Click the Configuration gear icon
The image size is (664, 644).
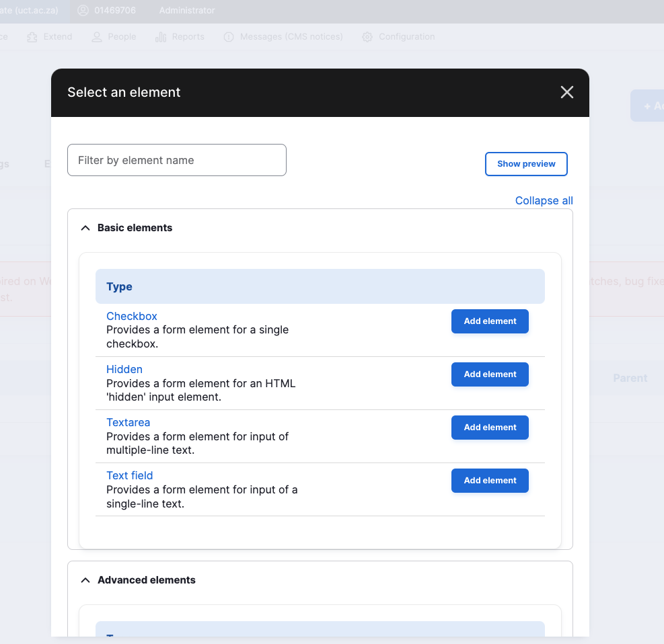[367, 37]
